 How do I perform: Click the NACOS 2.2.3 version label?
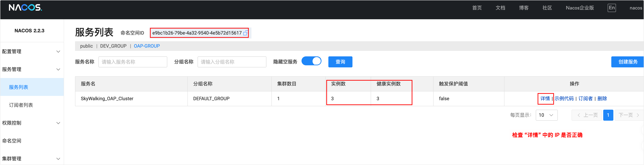tap(29, 31)
